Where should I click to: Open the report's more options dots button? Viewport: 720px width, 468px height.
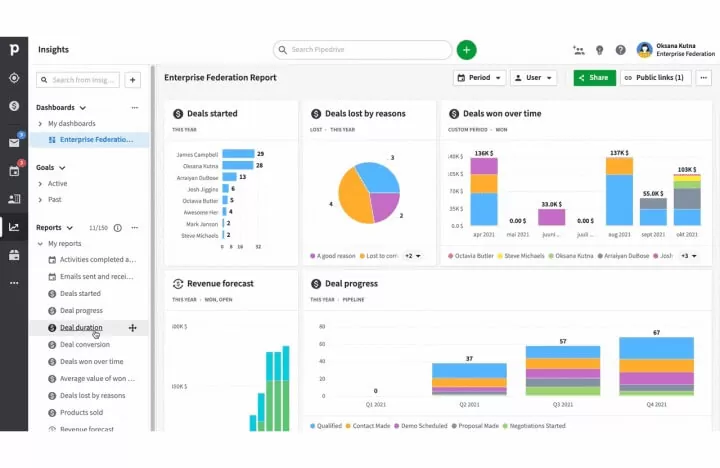(x=703, y=78)
